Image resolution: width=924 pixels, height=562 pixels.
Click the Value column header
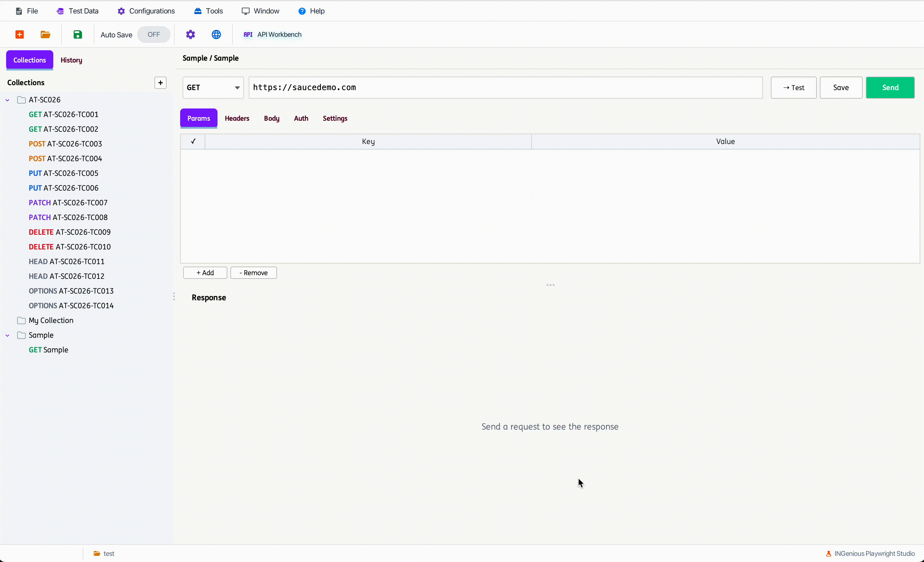pyautogui.click(x=725, y=142)
